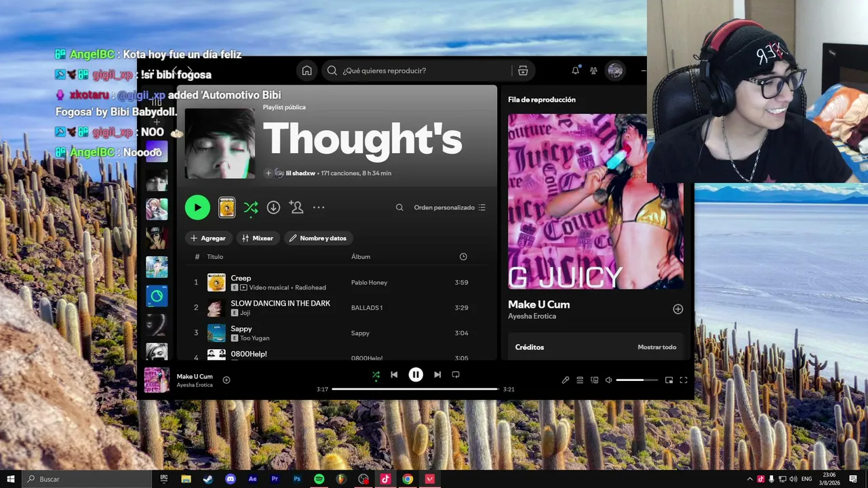Image resolution: width=868 pixels, height=488 pixels.
Task: Seek in the song progress bar
Action: (x=415, y=389)
